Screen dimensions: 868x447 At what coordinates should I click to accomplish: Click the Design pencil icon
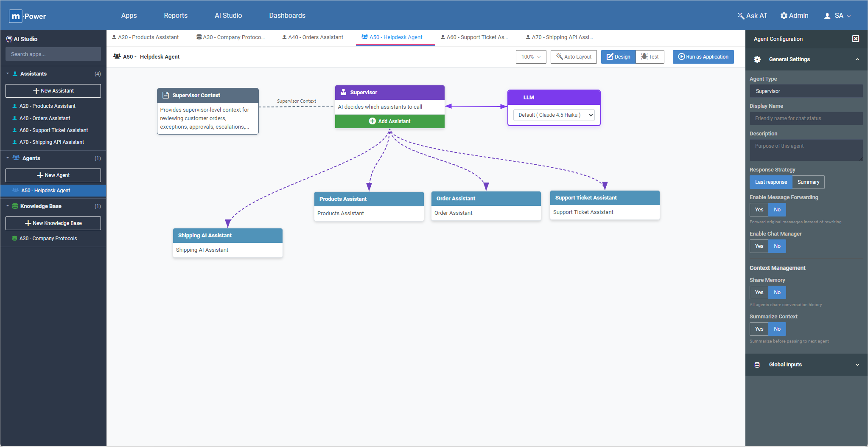pos(610,57)
